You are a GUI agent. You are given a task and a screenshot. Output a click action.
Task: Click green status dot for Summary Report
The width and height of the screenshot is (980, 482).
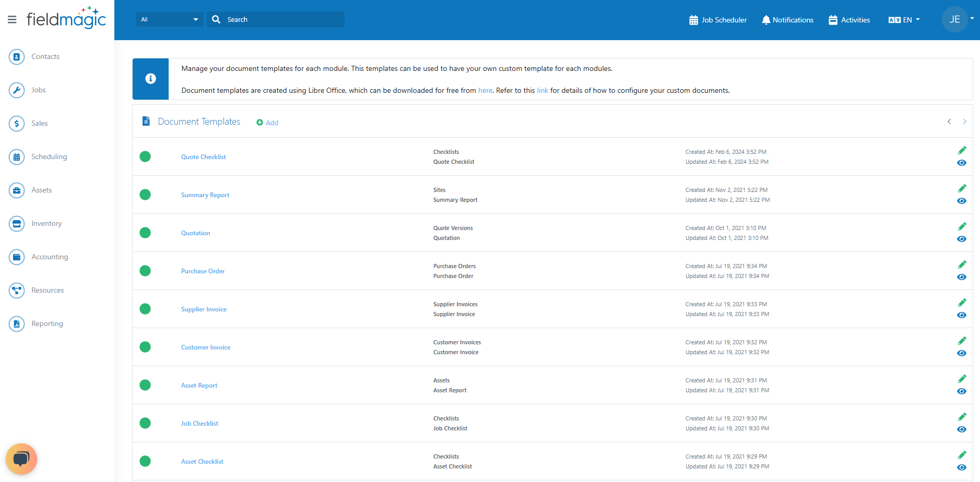point(145,195)
